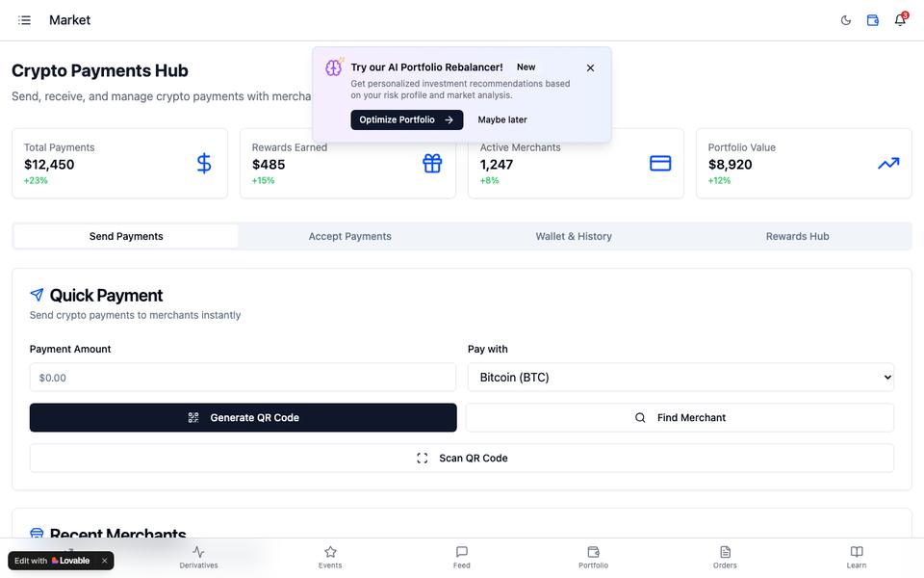Open Portfolio in bottom navigation
Screen dimensions: 924x578
594,557
